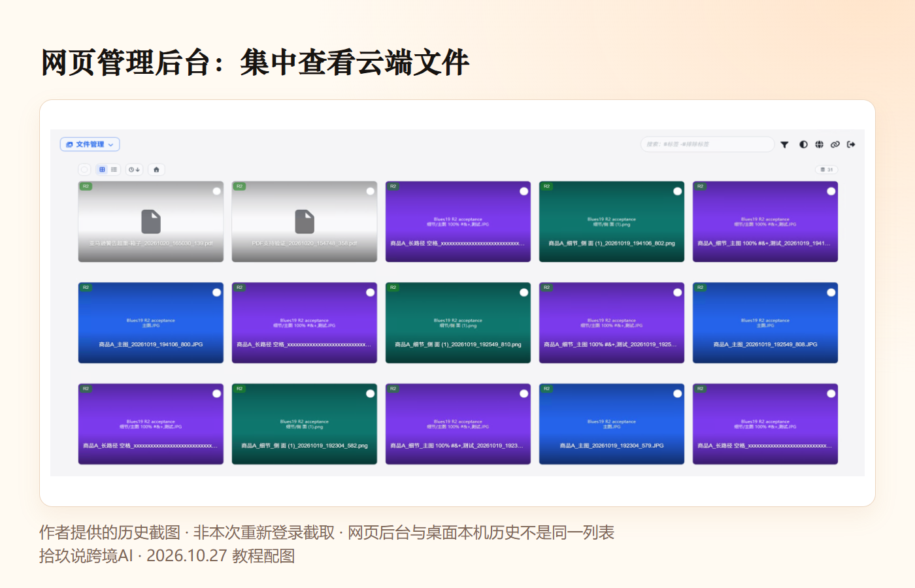This screenshot has height=588, width=915.
Task: Open the filter funnel icon
Action: (x=784, y=144)
